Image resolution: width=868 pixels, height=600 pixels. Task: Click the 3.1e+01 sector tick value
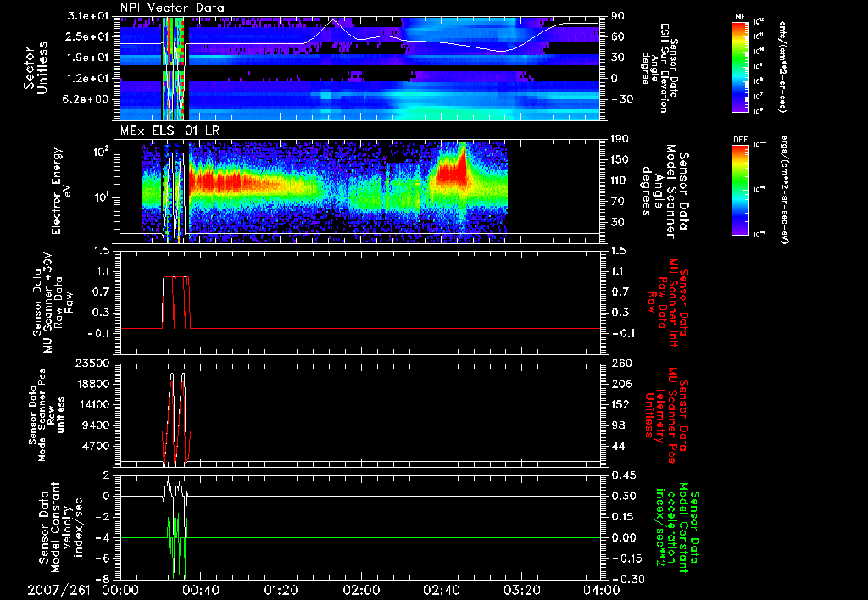[x=87, y=16]
